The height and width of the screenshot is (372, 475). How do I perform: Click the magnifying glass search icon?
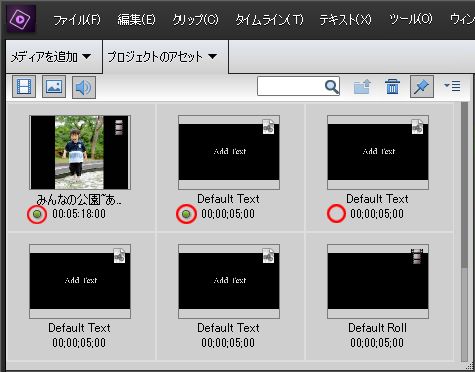332,87
